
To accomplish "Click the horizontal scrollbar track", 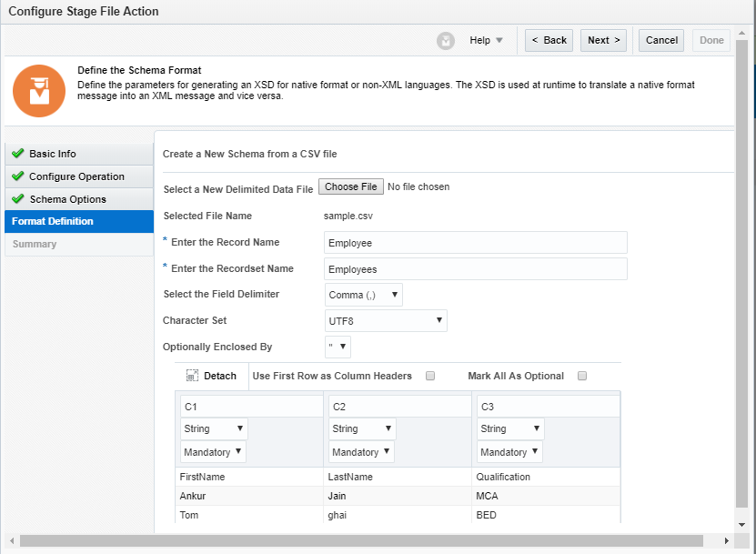I will [x=364, y=540].
